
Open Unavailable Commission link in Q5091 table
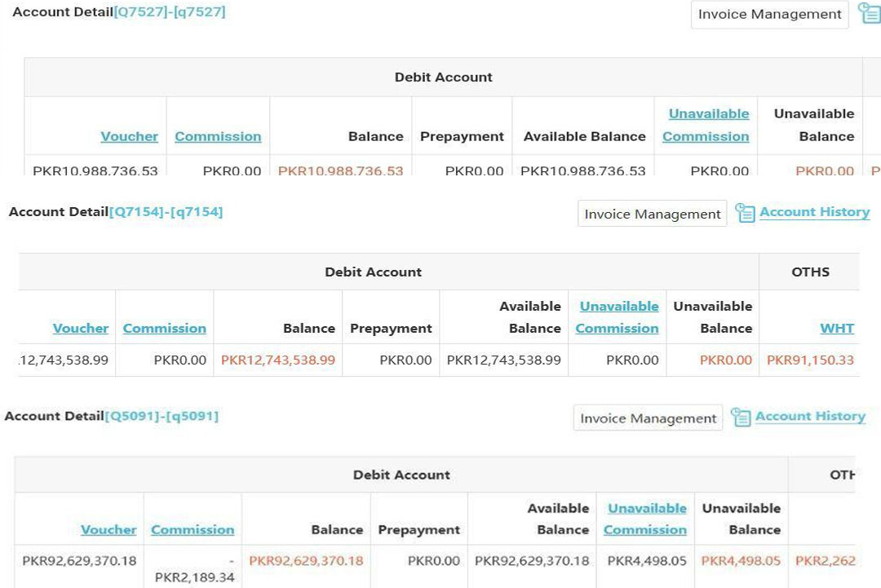646,519
